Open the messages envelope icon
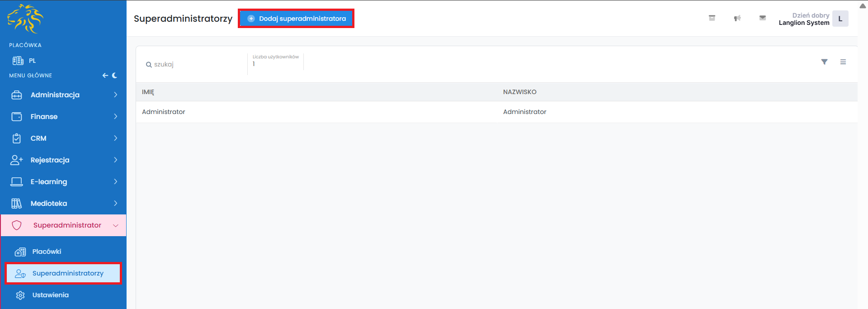The width and height of the screenshot is (868, 309). 762,18
